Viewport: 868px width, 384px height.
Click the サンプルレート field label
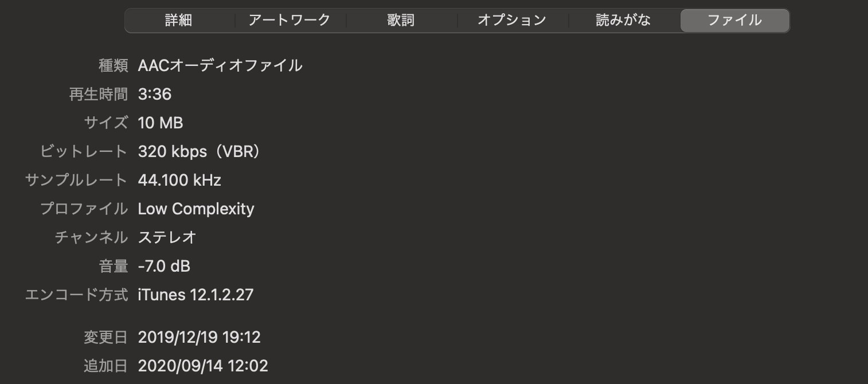[76, 181]
